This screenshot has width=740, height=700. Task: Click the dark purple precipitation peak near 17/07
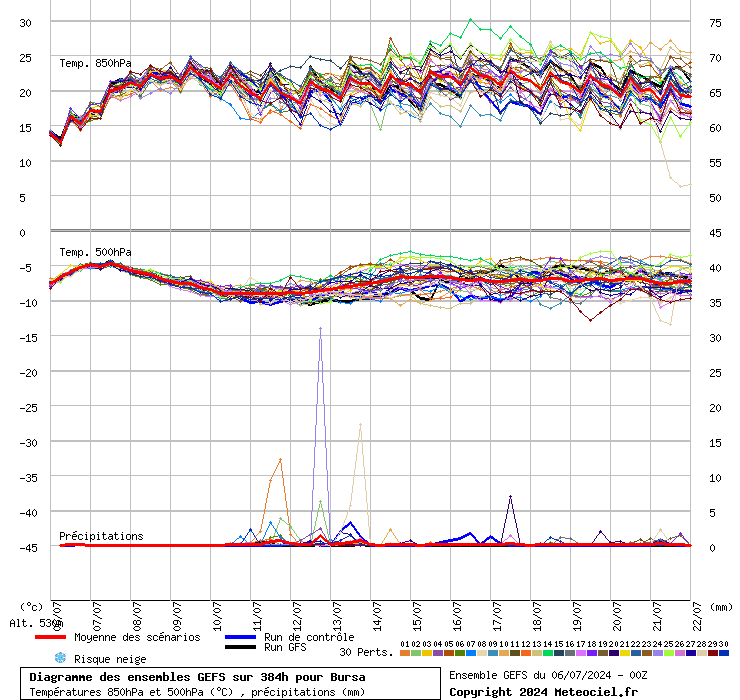pos(510,497)
